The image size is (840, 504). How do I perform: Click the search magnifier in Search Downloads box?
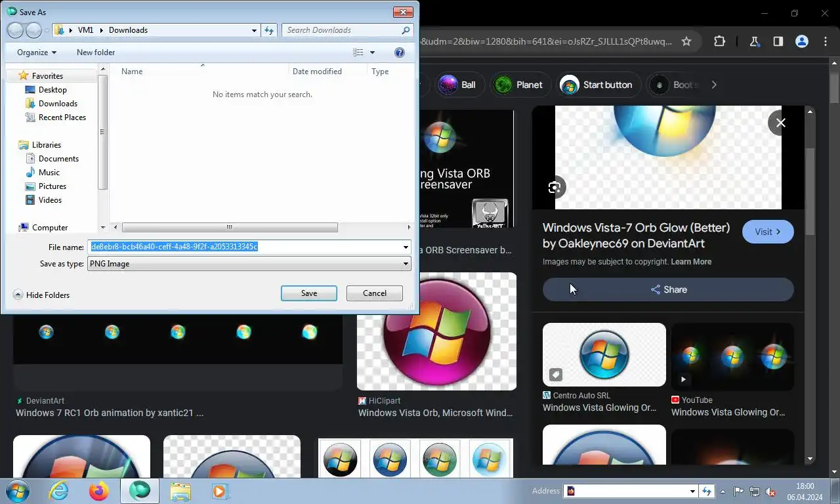(406, 30)
